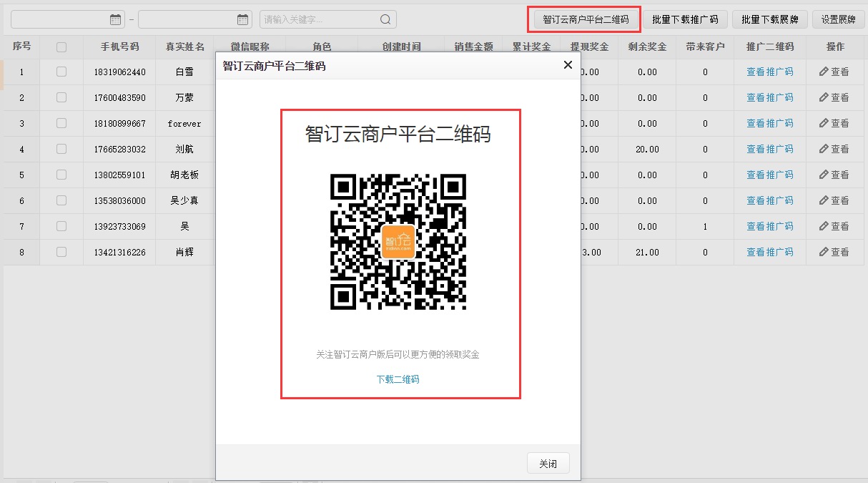Click the magnifier search icon in keyword box
The height and width of the screenshot is (483, 868).
click(x=385, y=19)
